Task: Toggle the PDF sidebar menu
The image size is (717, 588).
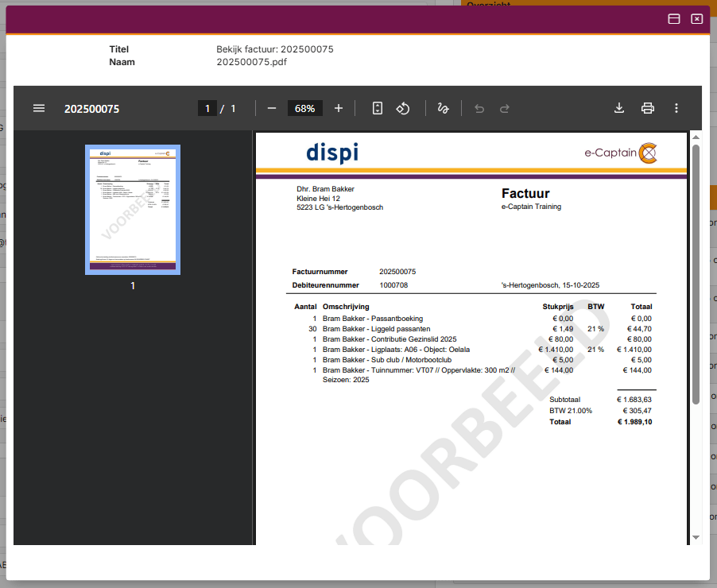Action: pos(39,108)
